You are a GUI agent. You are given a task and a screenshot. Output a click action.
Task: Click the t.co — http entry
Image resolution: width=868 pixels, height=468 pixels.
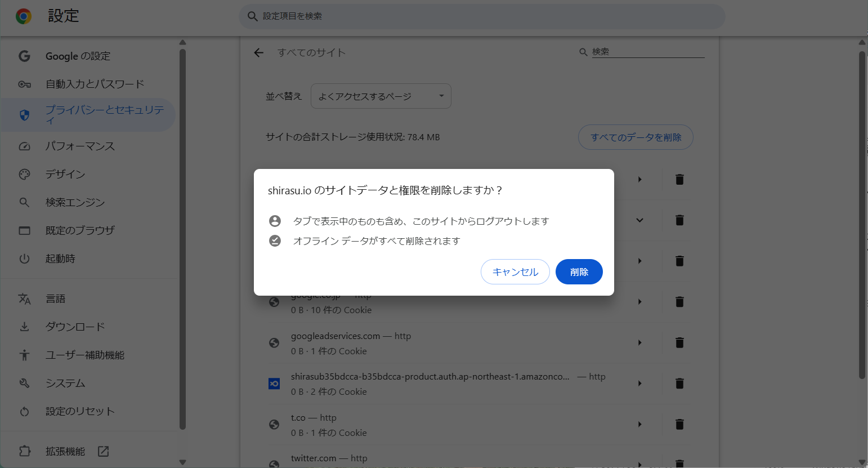[314, 418]
